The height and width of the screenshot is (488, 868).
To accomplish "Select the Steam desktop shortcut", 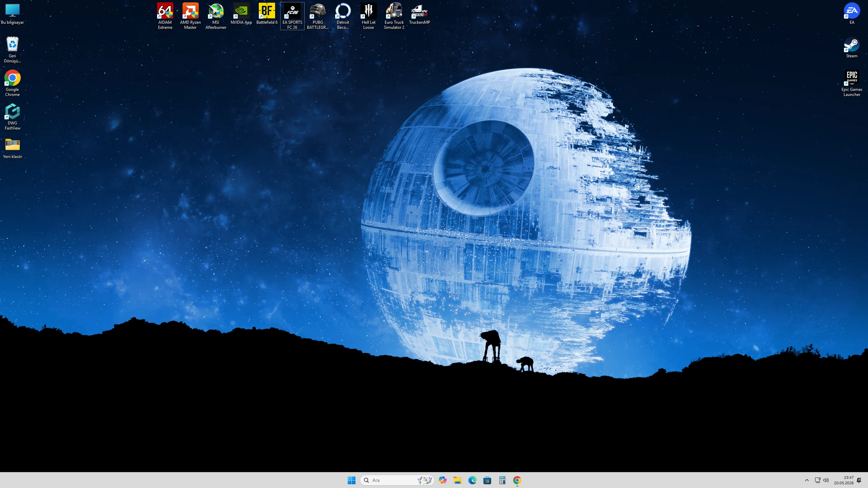I will point(852,48).
